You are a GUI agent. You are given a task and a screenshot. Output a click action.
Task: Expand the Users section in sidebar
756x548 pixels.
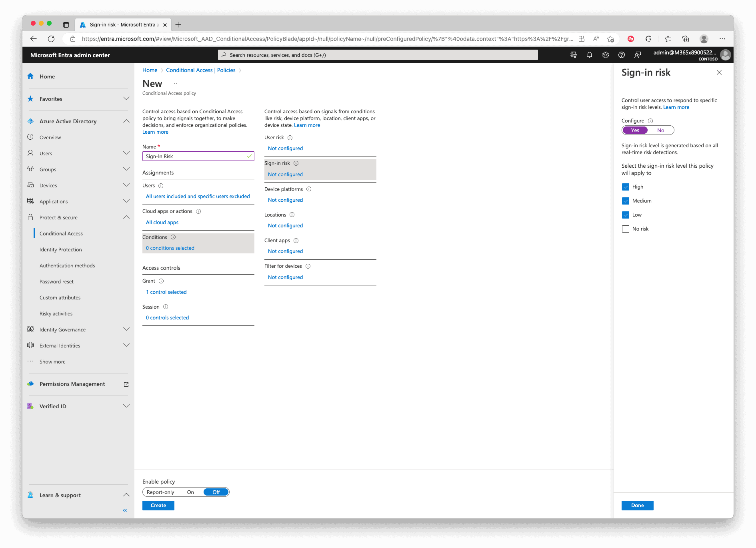coord(126,153)
